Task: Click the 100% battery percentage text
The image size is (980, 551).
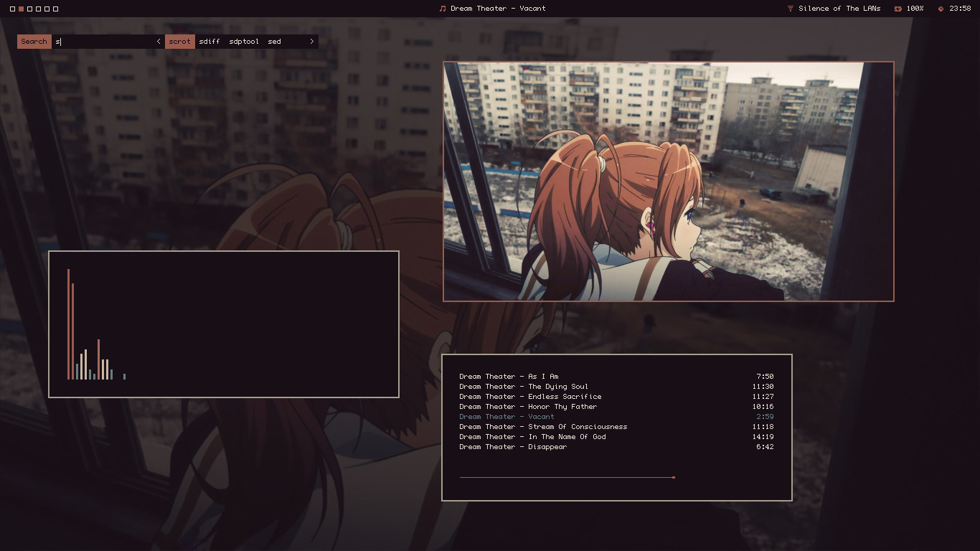Action: click(915, 9)
